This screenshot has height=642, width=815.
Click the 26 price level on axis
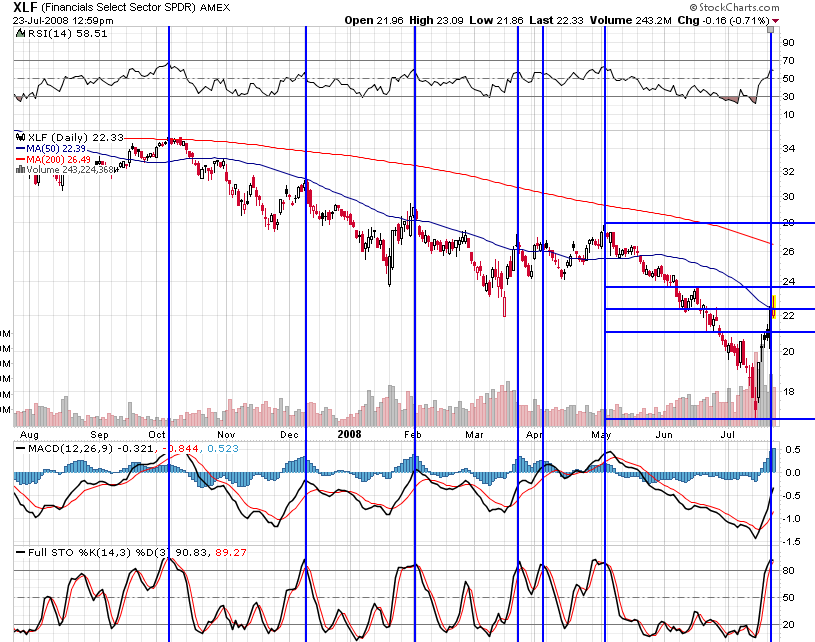(788, 252)
